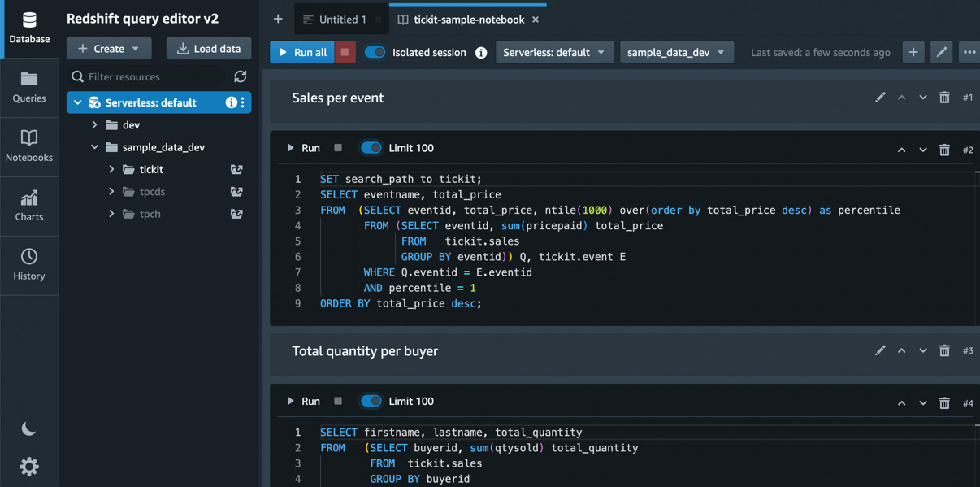Open the Serverless: default connection dropdown
The height and width of the screenshot is (487, 980).
tap(554, 52)
